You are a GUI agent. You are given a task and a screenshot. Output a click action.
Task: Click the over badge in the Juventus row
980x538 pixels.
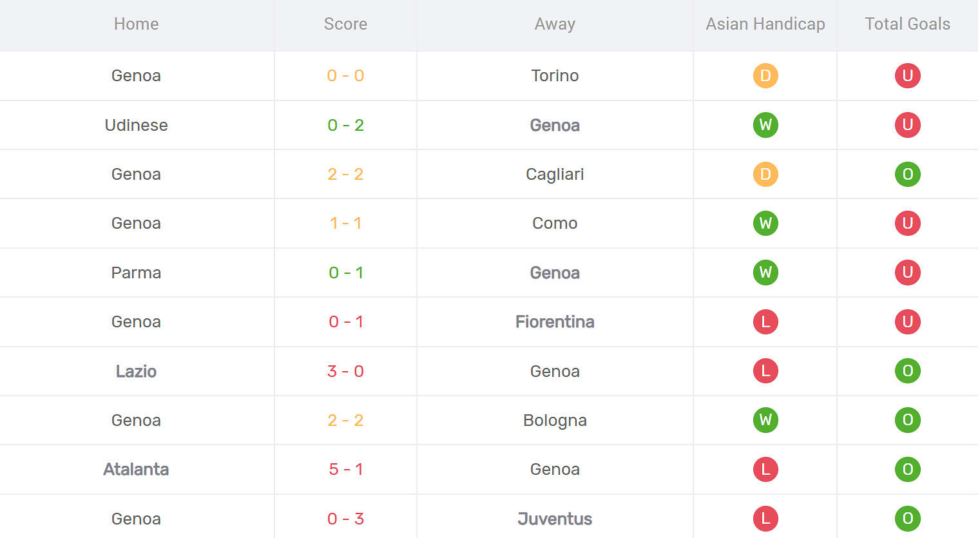pos(907,519)
